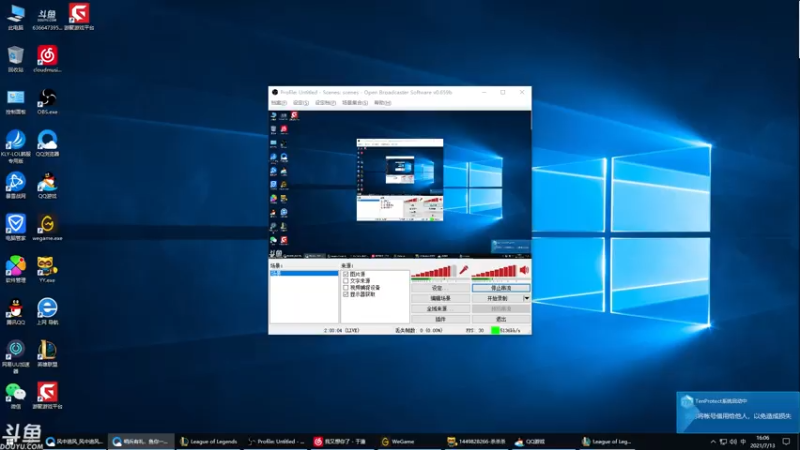Image resolution: width=800 pixels, height=450 pixels.
Task: Open the 帮助(H) menu in OBS
Action: point(383,103)
